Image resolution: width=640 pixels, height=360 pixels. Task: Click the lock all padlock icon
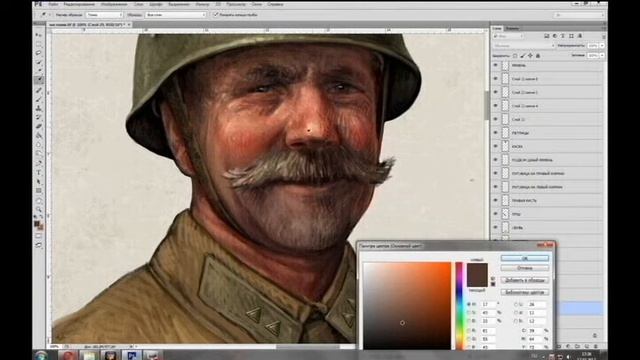click(538, 56)
